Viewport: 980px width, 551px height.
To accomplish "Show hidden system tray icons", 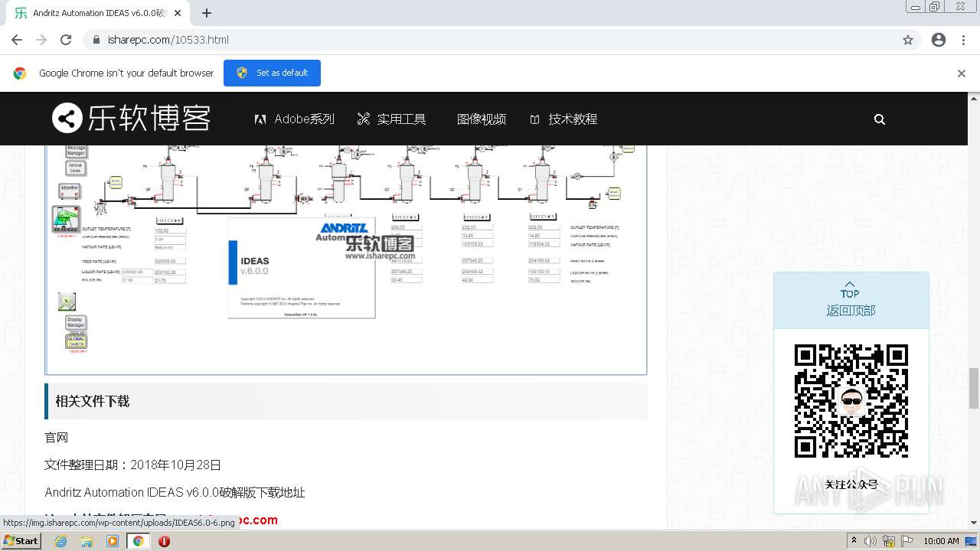I will pos(854,541).
